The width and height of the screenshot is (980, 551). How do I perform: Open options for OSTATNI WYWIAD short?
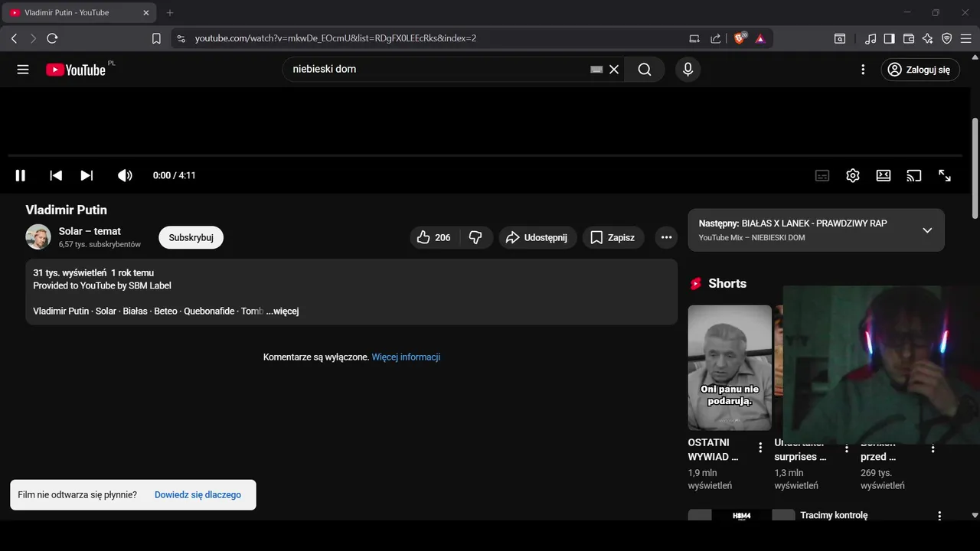760,448
